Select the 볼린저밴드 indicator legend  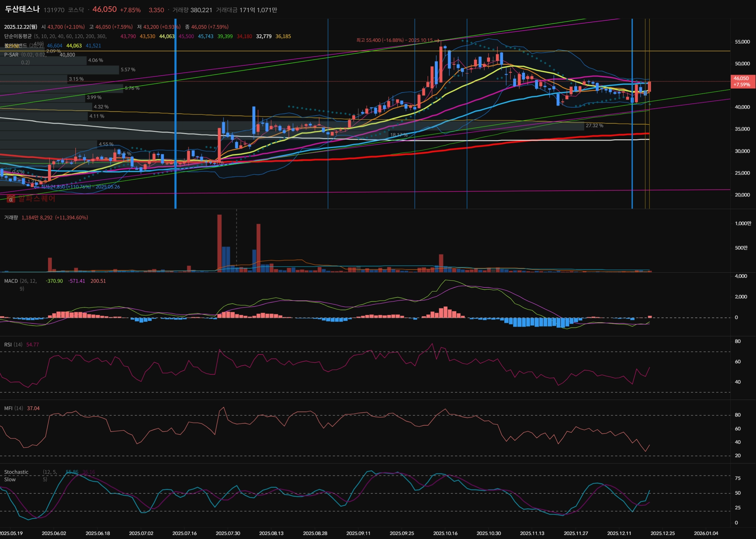[x=16, y=45]
